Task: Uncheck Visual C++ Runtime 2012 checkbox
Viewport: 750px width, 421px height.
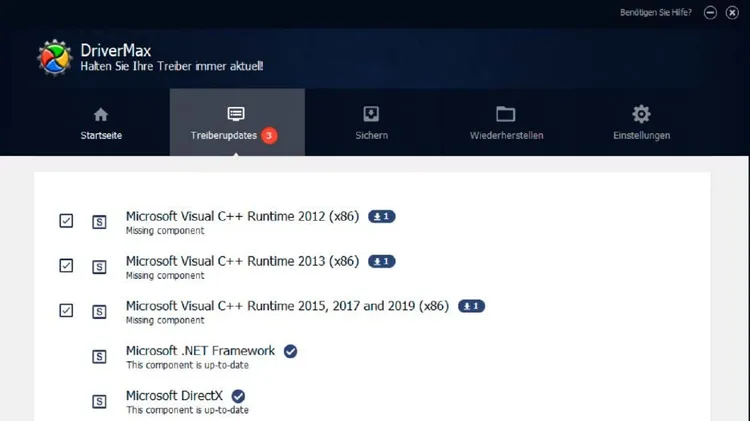Action: 66,221
